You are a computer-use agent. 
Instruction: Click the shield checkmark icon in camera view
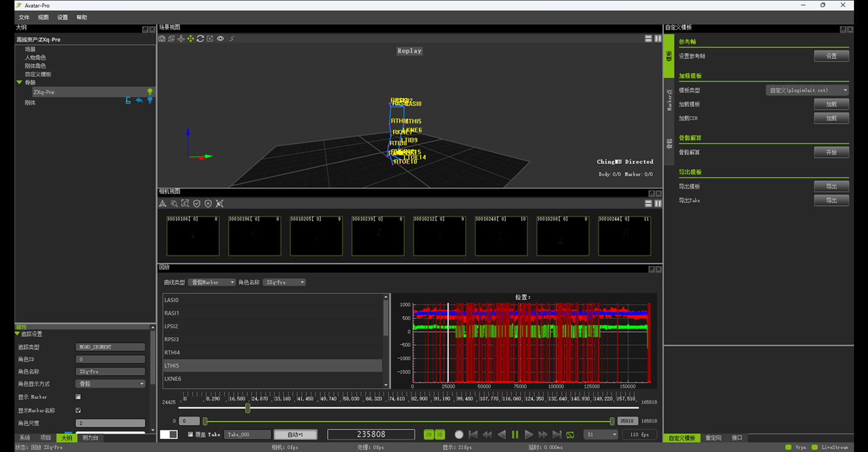197,204
